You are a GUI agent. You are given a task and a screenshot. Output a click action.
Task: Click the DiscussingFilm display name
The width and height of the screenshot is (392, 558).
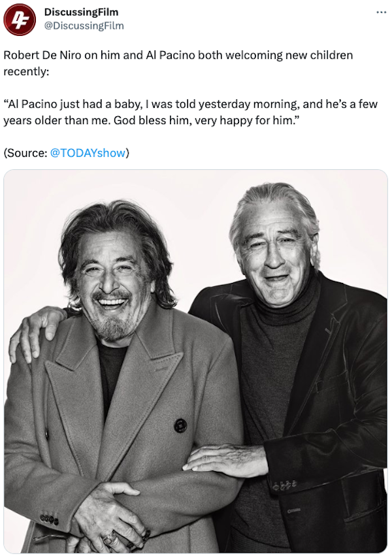(x=81, y=12)
